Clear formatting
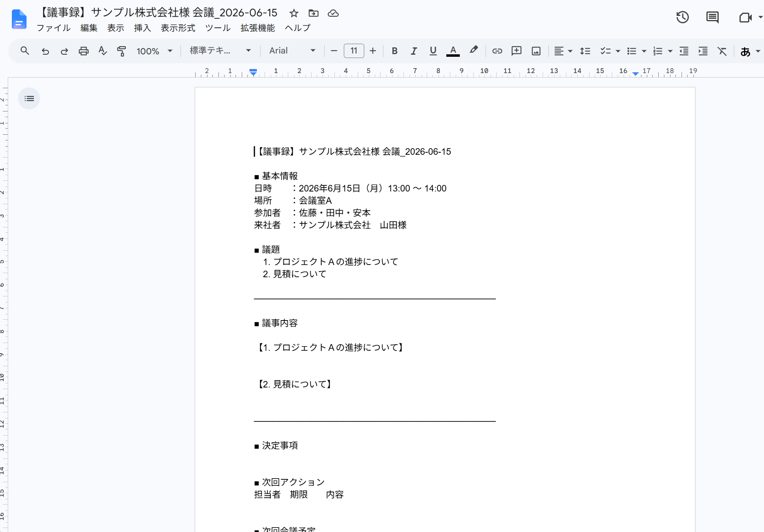The width and height of the screenshot is (764, 532). (722, 51)
